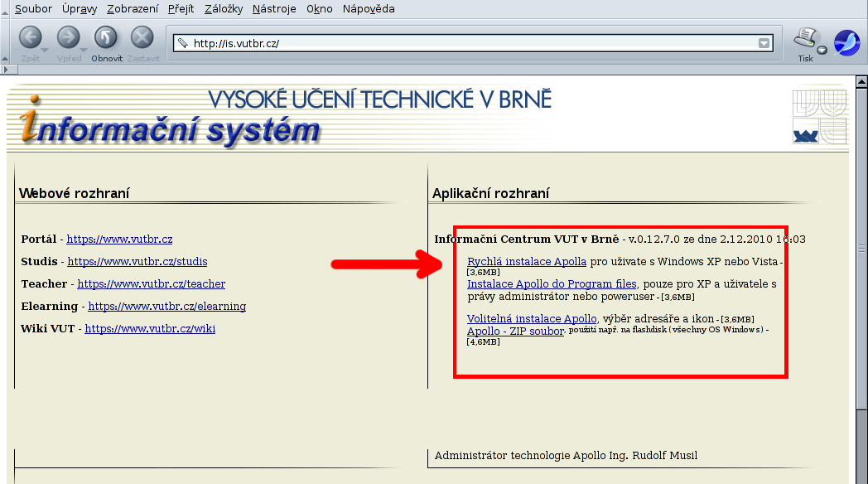Click Instalace Apollo do Program files link
868x484 pixels.
pos(552,284)
